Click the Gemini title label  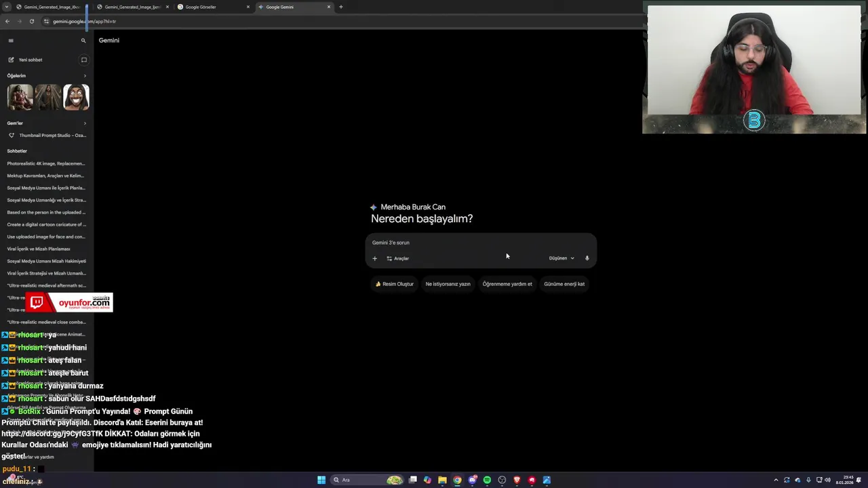click(108, 41)
